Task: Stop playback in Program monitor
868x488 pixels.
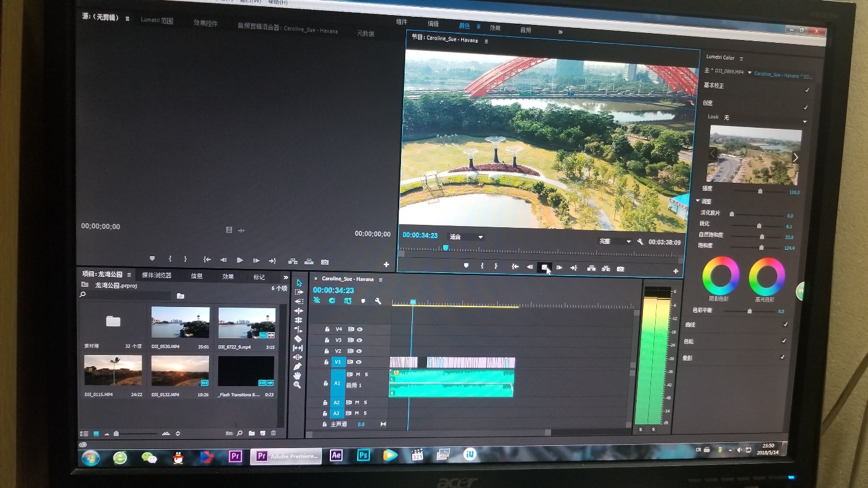Action: click(x=544, y=267)
